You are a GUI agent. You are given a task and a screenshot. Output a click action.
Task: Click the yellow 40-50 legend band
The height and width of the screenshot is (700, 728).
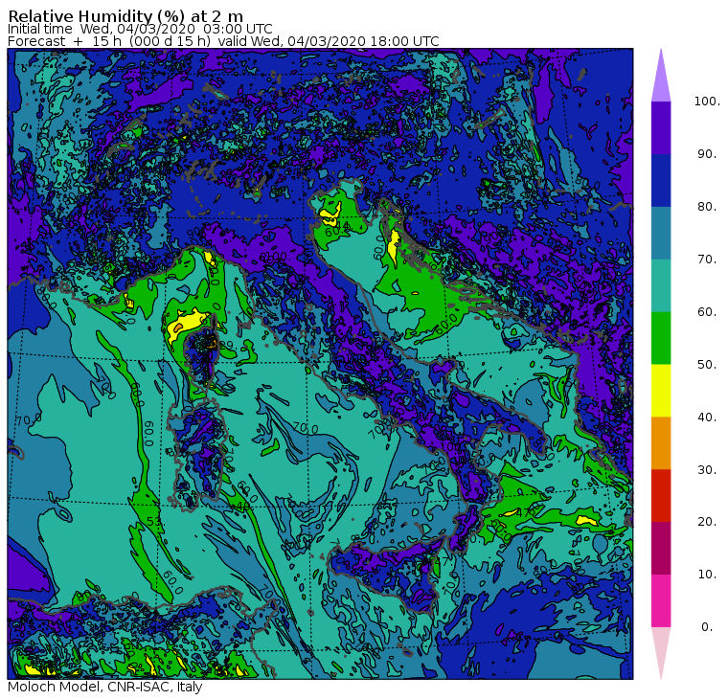pos(661,391)
